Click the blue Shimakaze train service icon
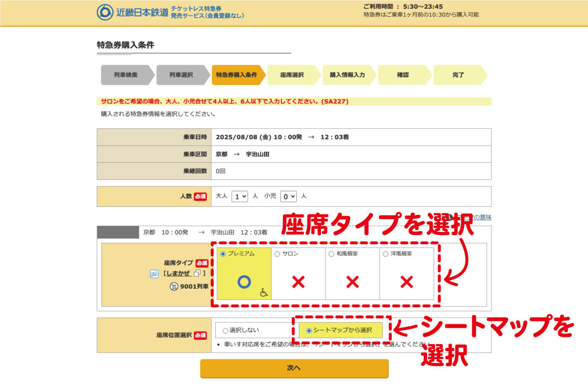This screenshot has width=588, height=389. 154,274
